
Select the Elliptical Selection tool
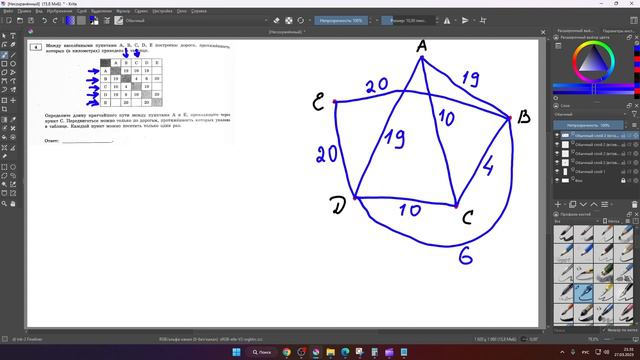pos(13,167)
